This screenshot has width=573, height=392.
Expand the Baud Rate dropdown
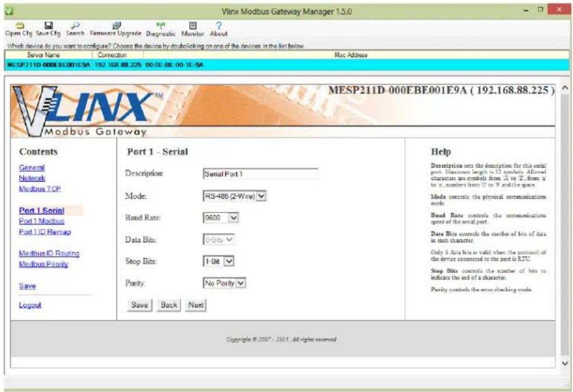click(221, 218)
